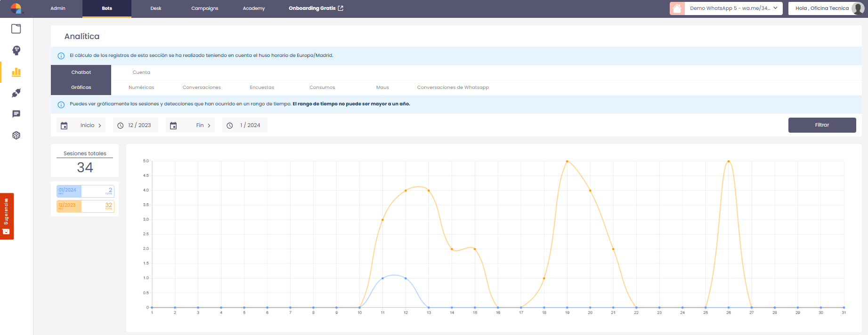Click the colorful app logo

coord(16,8)
